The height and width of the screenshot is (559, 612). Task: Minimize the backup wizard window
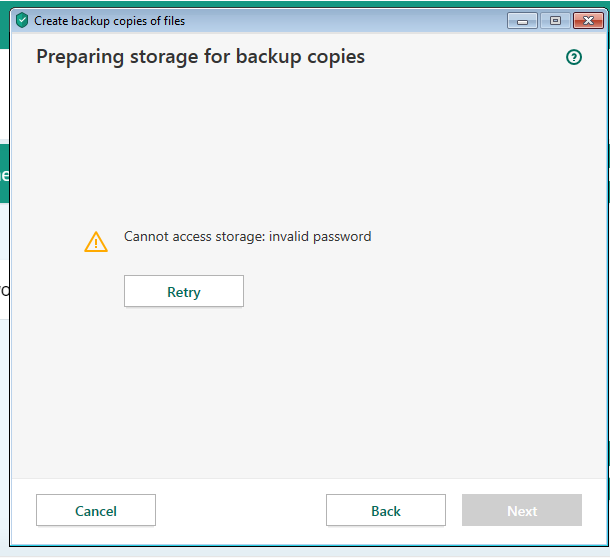pyautogui.click(x=522, y=20)
